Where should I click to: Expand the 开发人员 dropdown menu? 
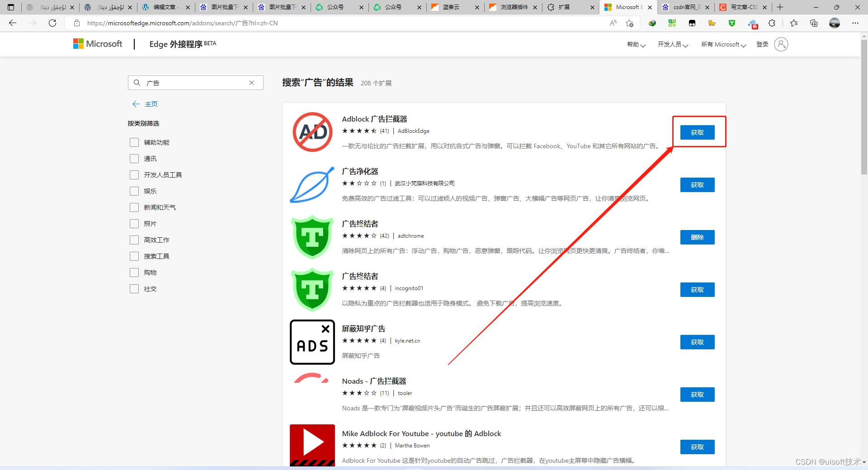[673, 44]
